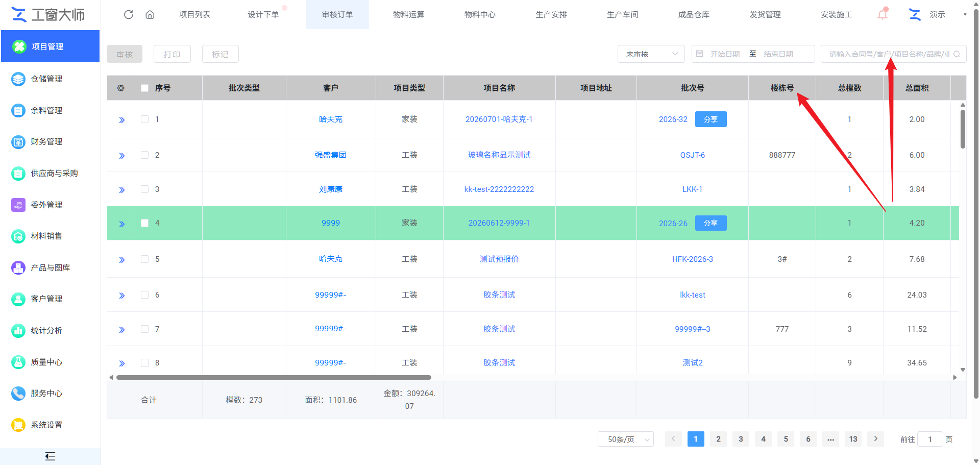Switch to 成品仓库 tab
Image resolution: width=980 pixels, height=465 pixels.
tap(694, 14)
